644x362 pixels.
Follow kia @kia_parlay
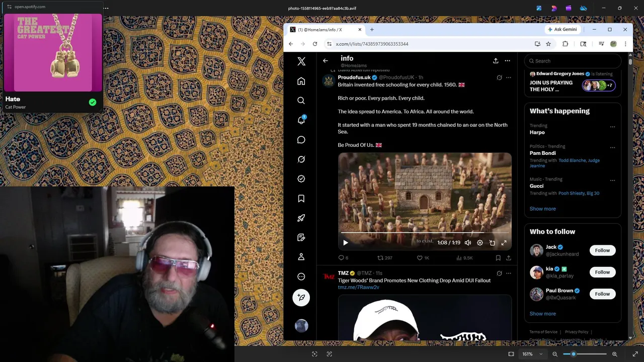click(x=602, y=272)
